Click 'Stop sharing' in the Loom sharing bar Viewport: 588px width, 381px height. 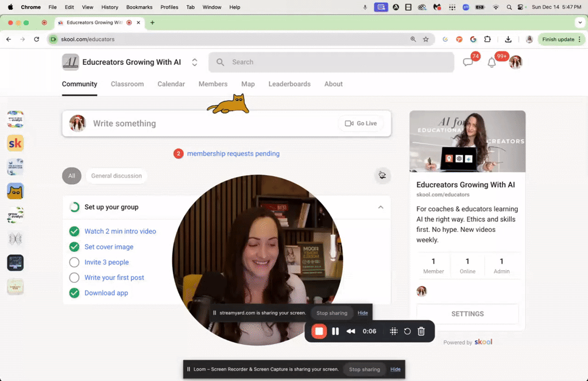(x=365, y=370)
